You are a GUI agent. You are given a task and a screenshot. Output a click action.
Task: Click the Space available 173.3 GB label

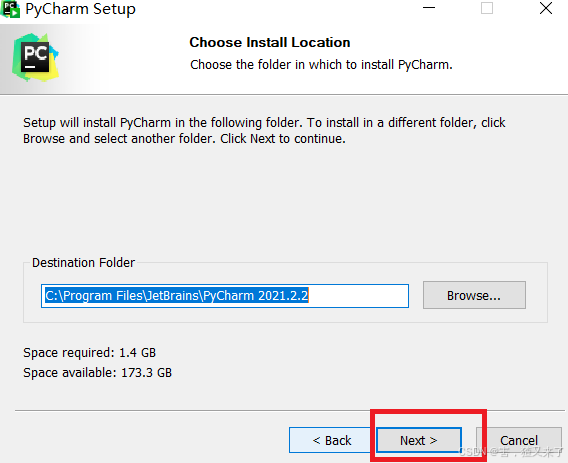pyautogui.click(x=97, y=373)
